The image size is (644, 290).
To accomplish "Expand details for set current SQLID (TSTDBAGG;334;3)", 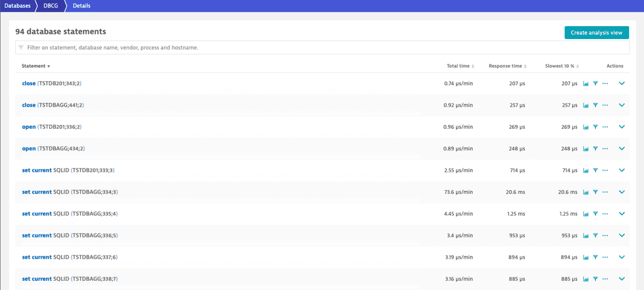I will [x=621, y=192].
